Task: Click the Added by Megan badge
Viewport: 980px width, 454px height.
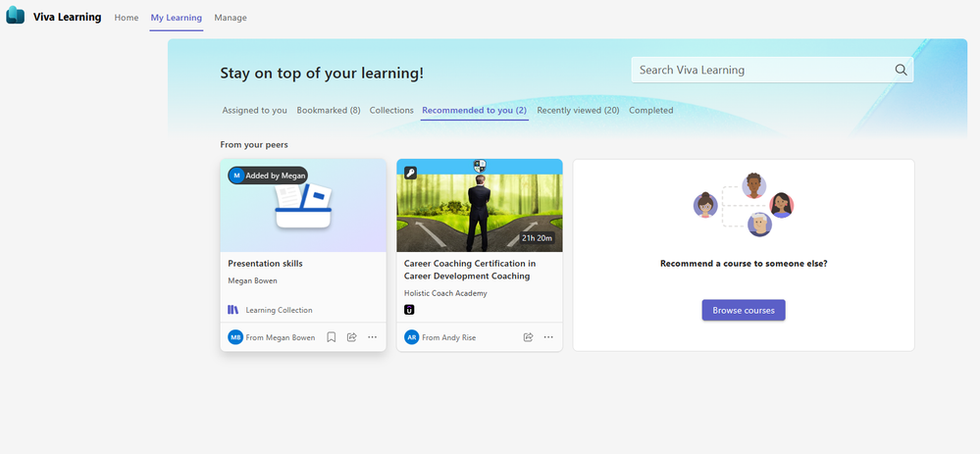Action: [268, 176]
